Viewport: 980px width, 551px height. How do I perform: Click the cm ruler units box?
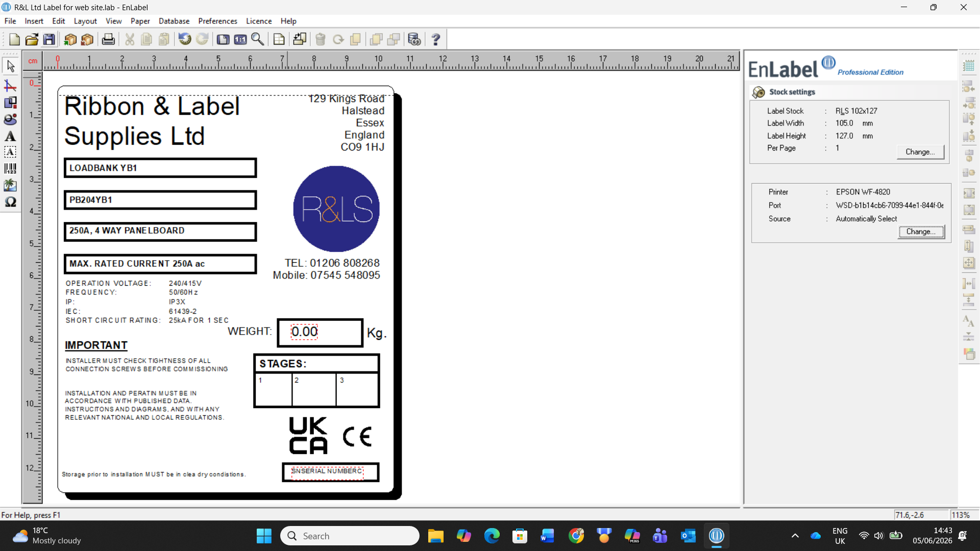pos(33,61)
